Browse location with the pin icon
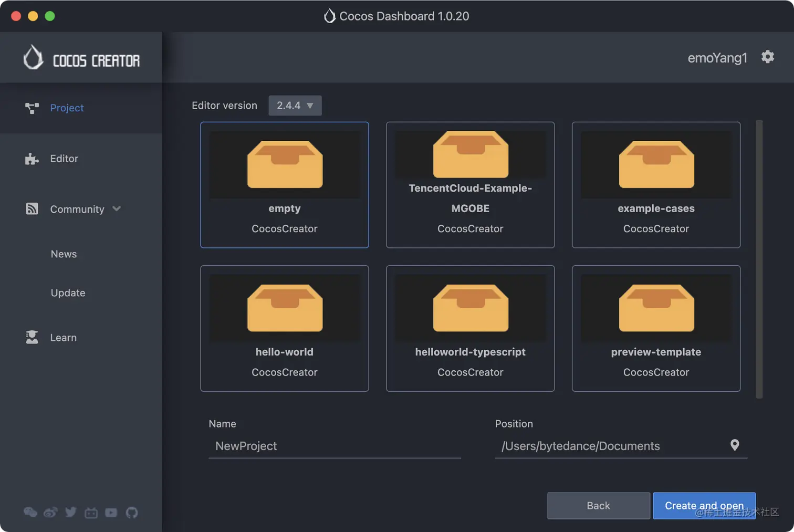Screen dimensions: 794x532 [x=735, y=445]
